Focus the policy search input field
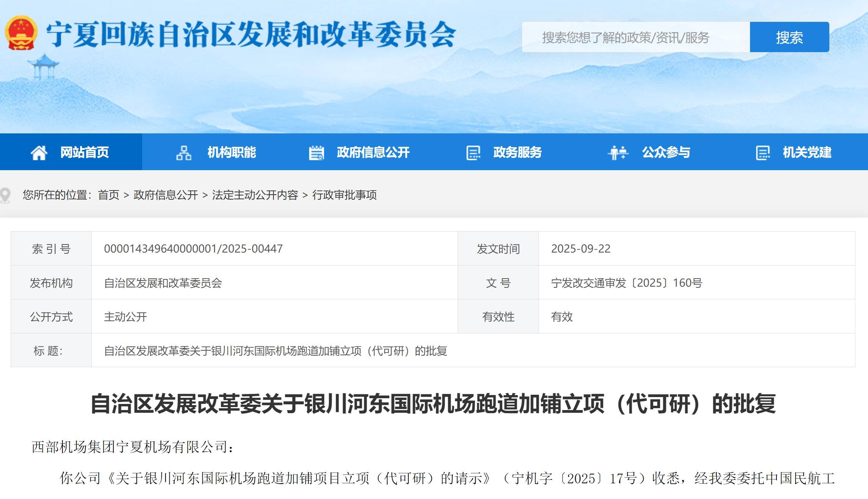Screen dimensions: 868x499 coord(635,38)
